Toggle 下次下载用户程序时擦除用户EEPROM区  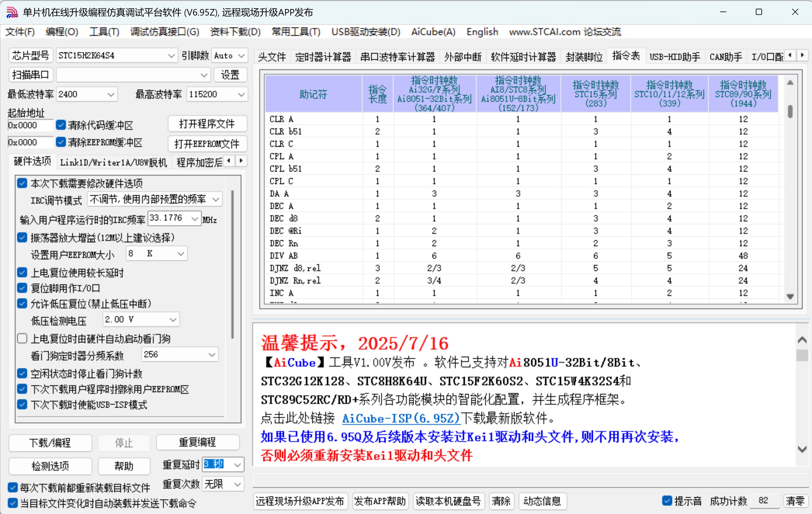tap(22, 389)
